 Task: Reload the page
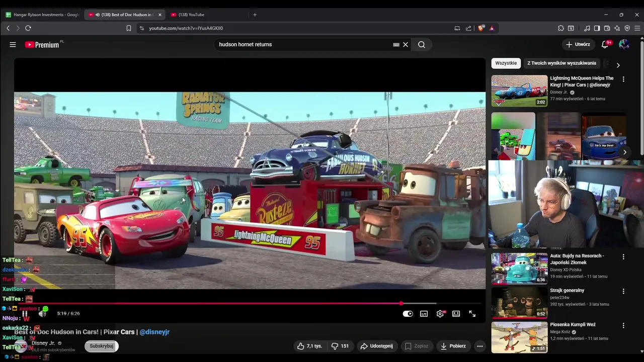pyautogui.click(x=28, y=28)
